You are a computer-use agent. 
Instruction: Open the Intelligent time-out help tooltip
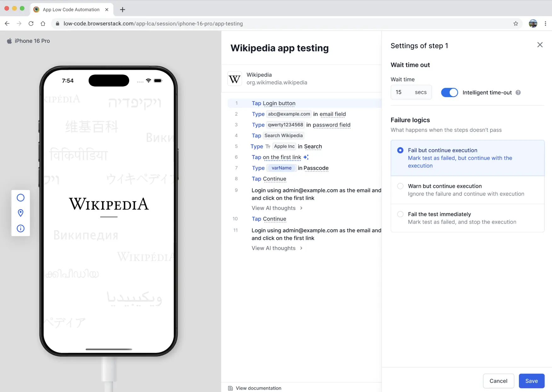pos(518,92)
